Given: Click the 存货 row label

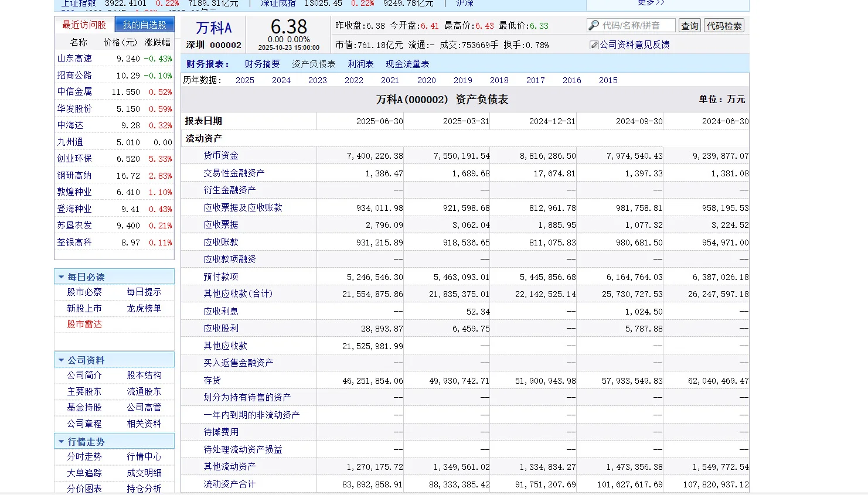Looking at the screenshot, I should tap(212, 381).
